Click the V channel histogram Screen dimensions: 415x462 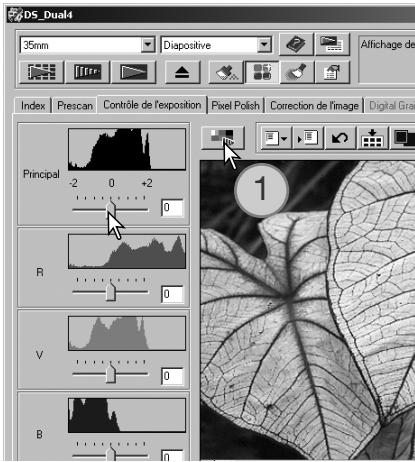[x=127, y=333]
